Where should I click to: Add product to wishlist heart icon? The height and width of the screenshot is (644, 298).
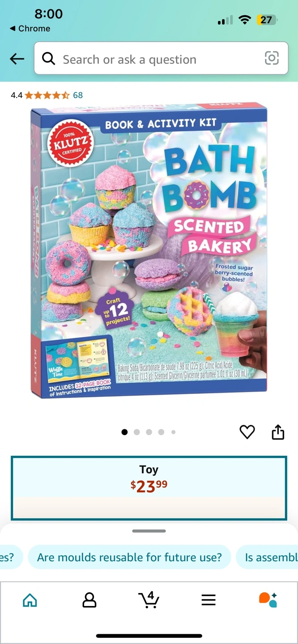tap(247, 432)
